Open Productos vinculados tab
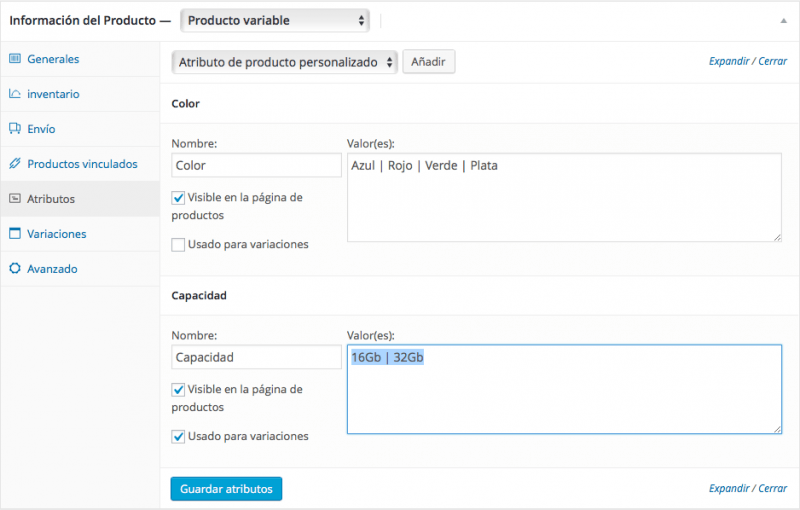The height and width of the screenshot is (510, 800). tap(80, 164)
